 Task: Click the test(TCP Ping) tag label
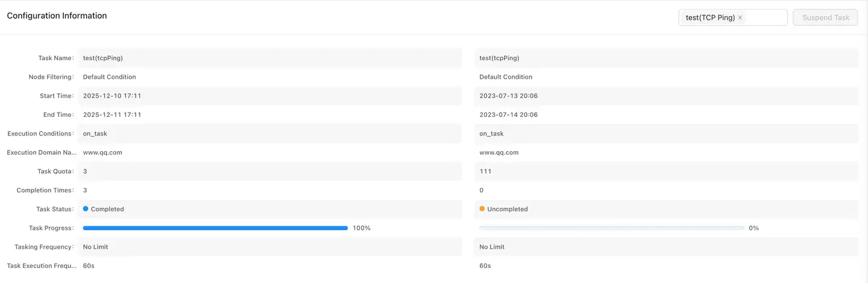click(710, 18)
